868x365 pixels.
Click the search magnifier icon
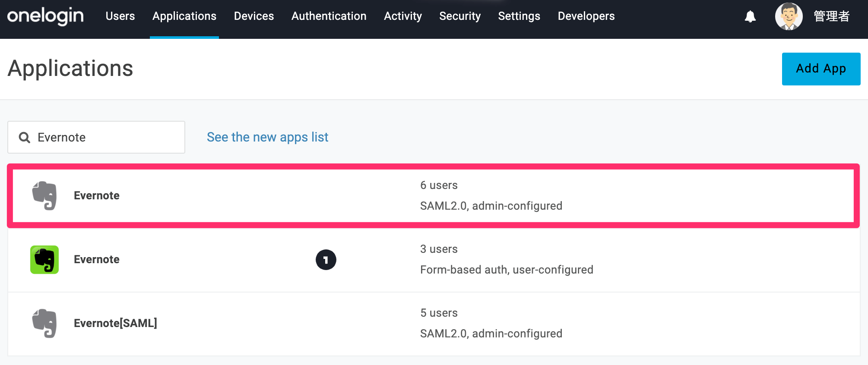(x=25, y=138)
